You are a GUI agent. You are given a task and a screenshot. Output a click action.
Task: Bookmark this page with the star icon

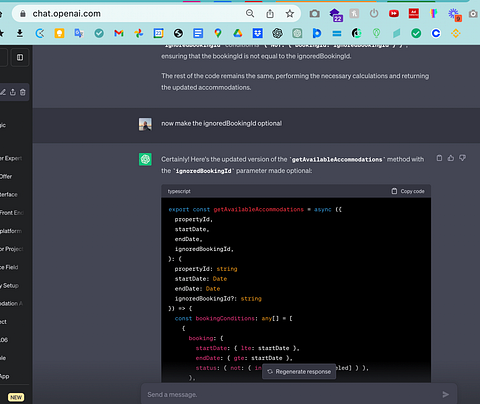(x=290, y=14)
